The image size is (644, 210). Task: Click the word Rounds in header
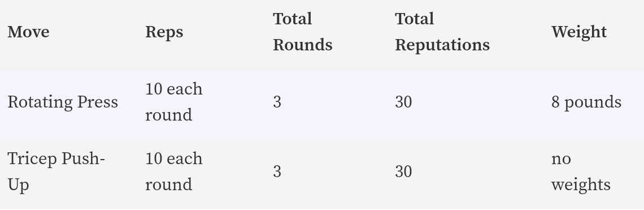303,45
